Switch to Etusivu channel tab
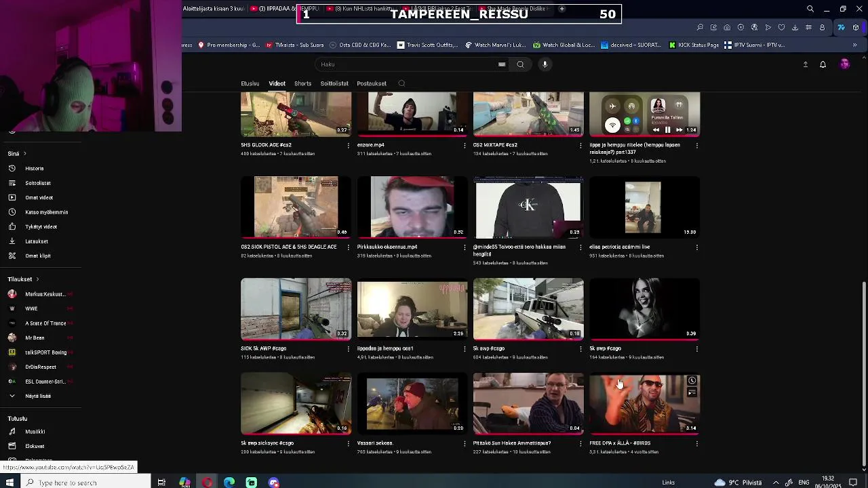 [250, 83]
